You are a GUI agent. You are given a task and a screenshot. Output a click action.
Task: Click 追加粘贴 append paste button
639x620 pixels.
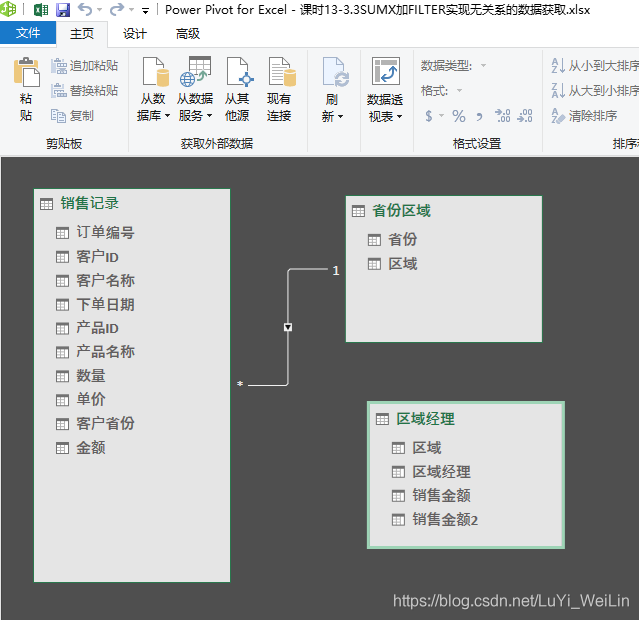tap(85, 66)
